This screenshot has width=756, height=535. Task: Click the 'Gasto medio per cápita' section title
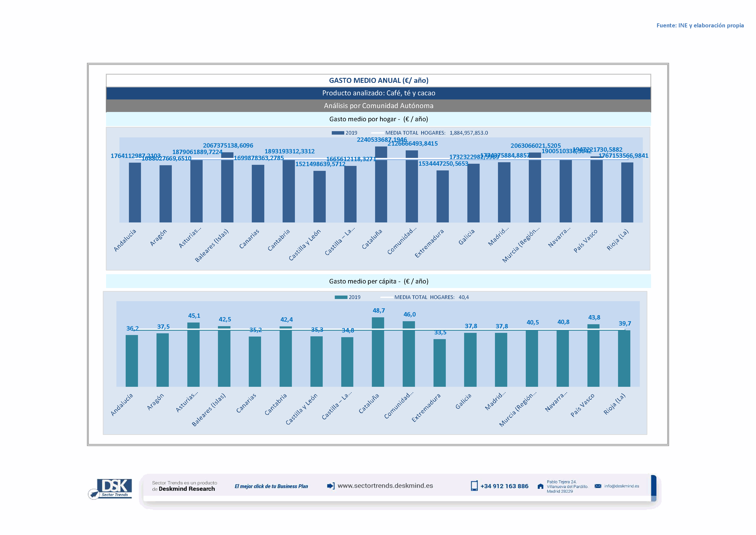pos(378,281)
